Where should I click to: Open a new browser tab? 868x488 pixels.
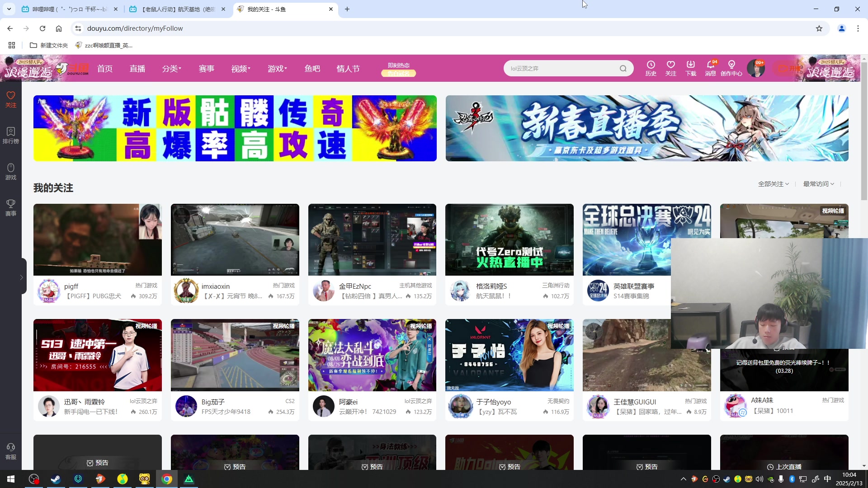[347, 9]
